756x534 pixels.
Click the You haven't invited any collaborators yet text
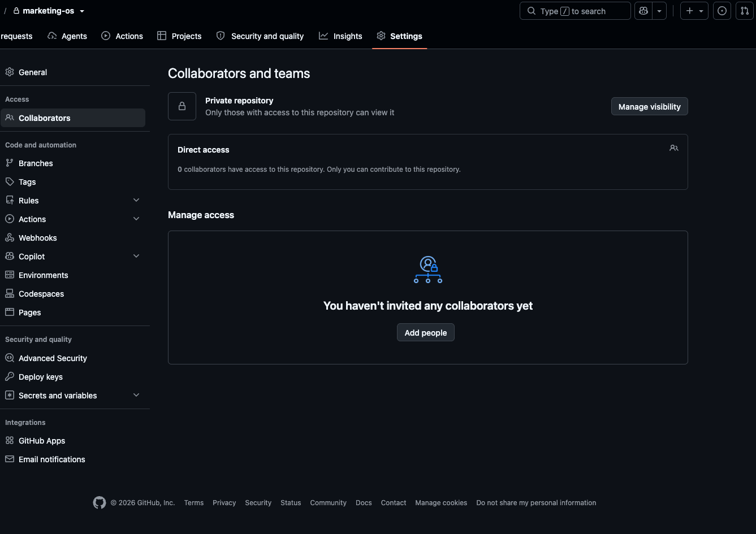(428, 306)
